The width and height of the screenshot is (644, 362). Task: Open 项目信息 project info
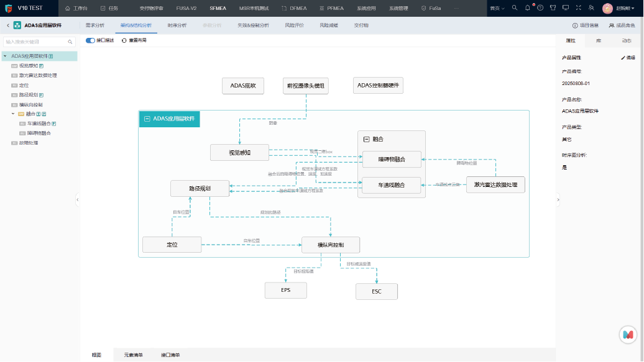585,25
